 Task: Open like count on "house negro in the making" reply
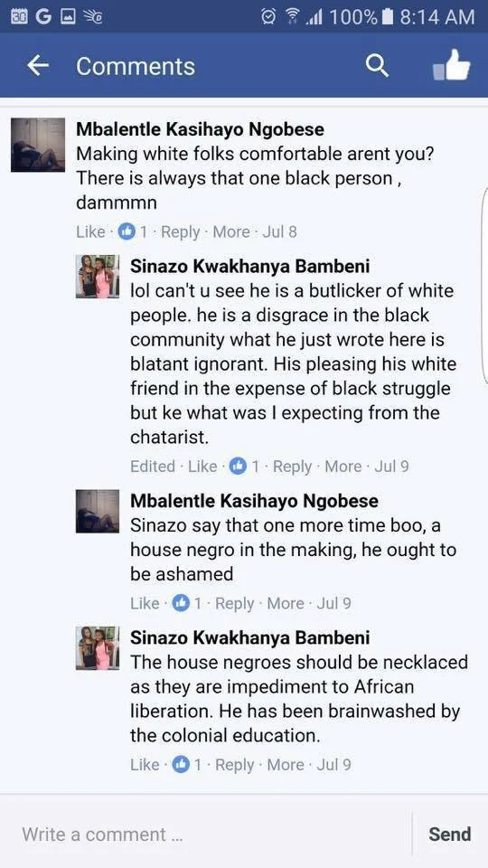point(186,602)
